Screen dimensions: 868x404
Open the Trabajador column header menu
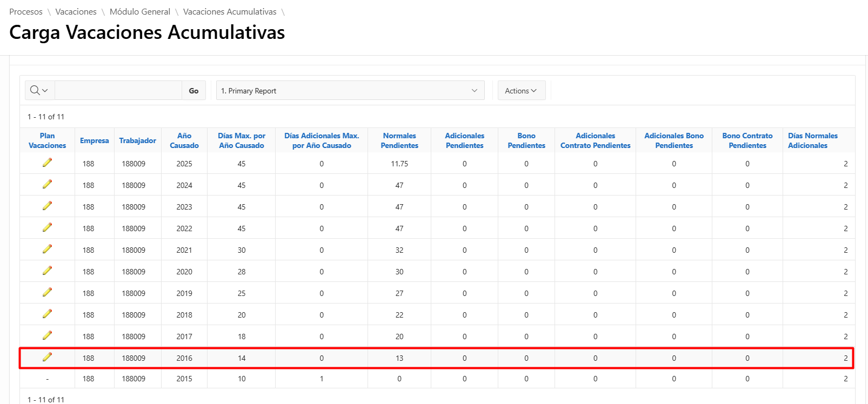(137, 140)
